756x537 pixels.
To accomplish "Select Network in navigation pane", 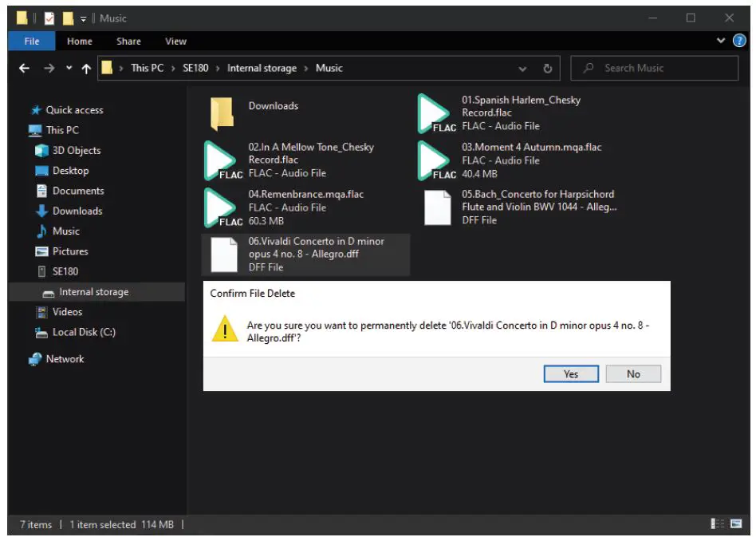I will tap(64, 359).
